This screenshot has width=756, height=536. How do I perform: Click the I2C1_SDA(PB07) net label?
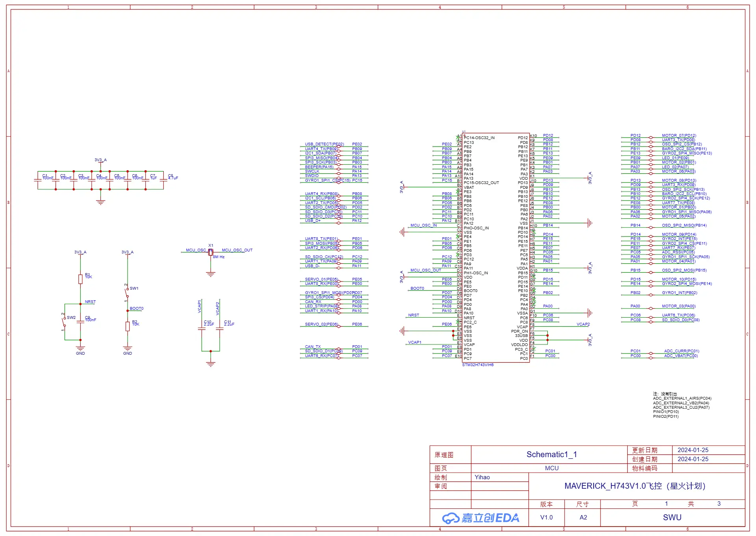click(x=321, y=153)
